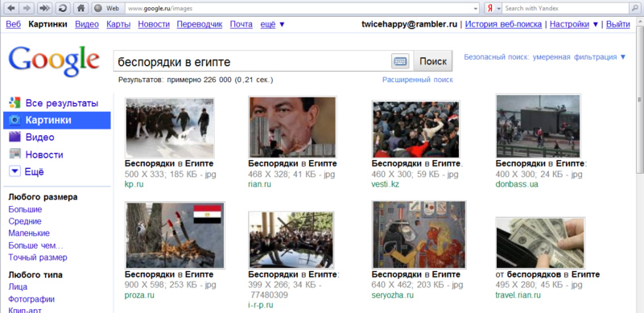Click the vesti.kz source link

point(386,184)
